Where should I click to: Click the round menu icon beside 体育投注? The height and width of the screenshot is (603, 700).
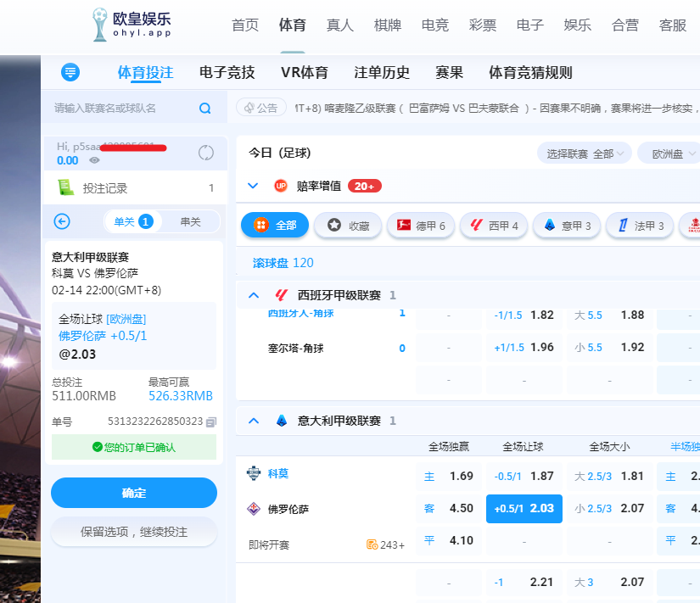pos(72,72)
